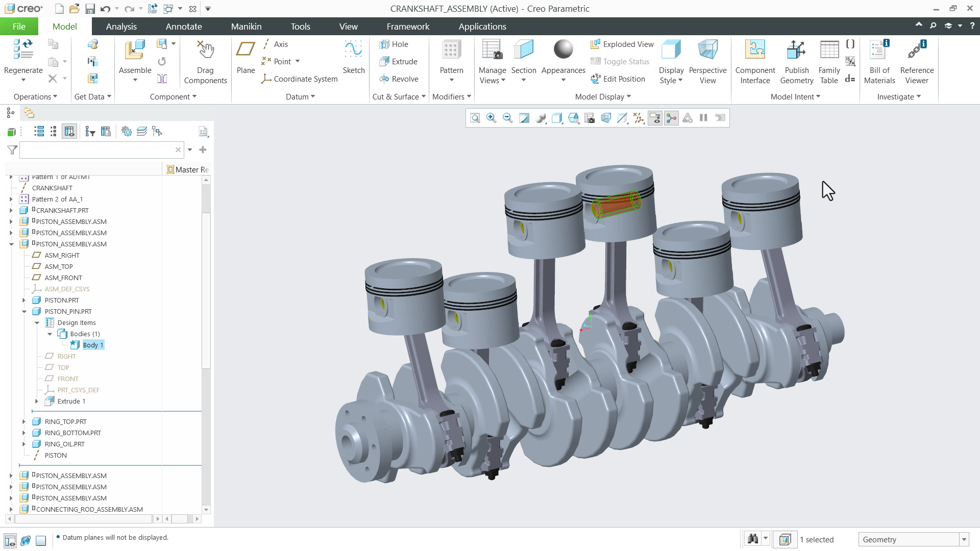Click the Zoom In magnifier icon
Image resolution: width=980 pixels, height=551 pixels.
tap(491, 118)
